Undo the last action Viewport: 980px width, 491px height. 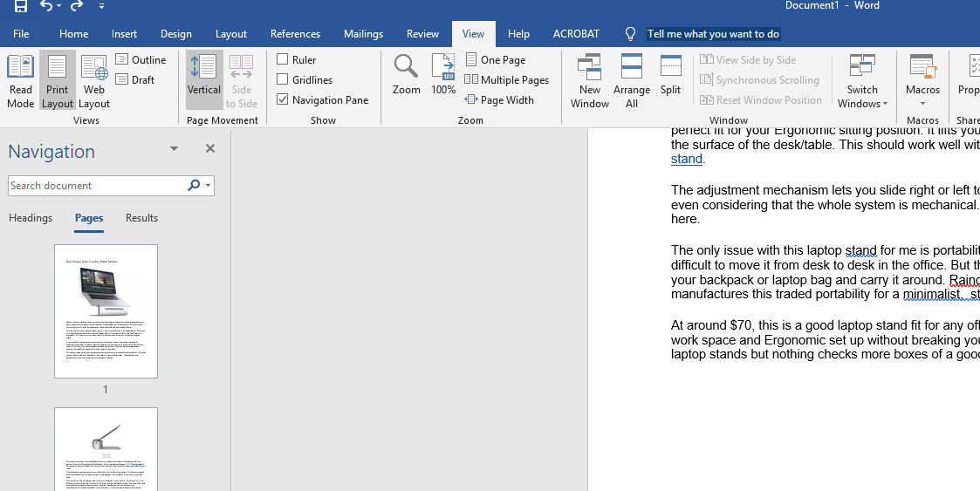[47, 6]
